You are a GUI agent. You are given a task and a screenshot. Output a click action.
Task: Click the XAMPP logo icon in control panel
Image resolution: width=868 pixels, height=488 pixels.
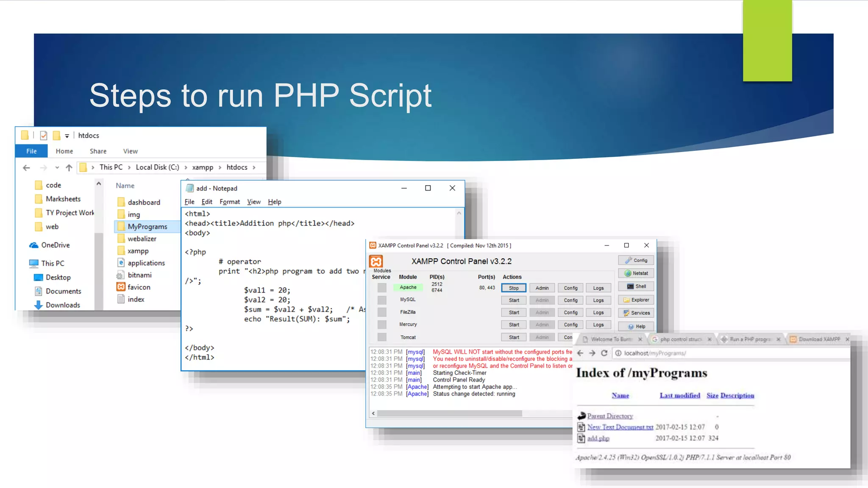tap(376, 261)
